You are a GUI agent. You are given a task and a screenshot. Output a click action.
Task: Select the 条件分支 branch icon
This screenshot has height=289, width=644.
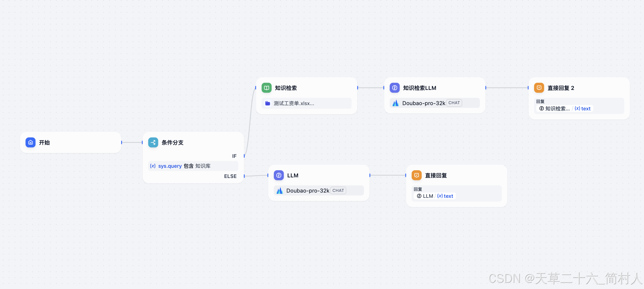point(153,142)
